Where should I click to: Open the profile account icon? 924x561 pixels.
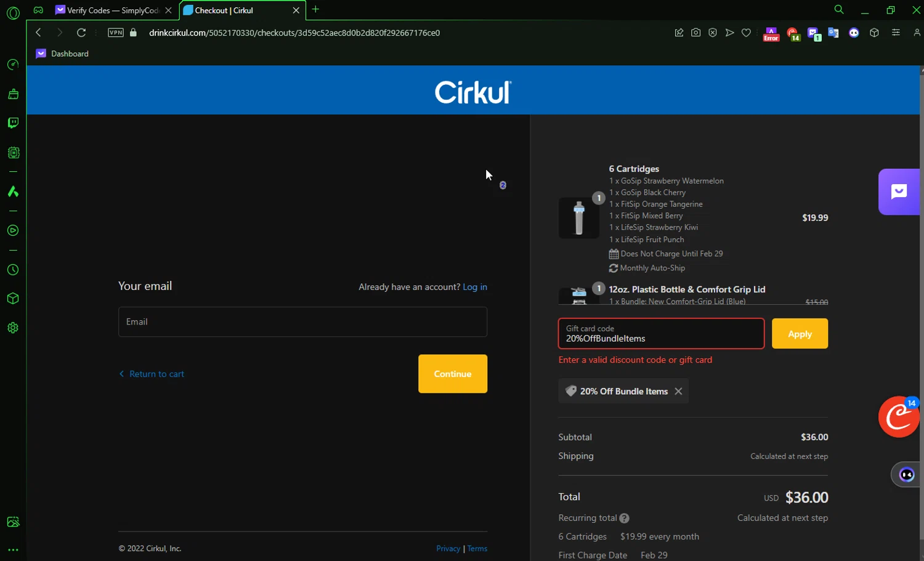pyautogui.click(x=917, y=33)
